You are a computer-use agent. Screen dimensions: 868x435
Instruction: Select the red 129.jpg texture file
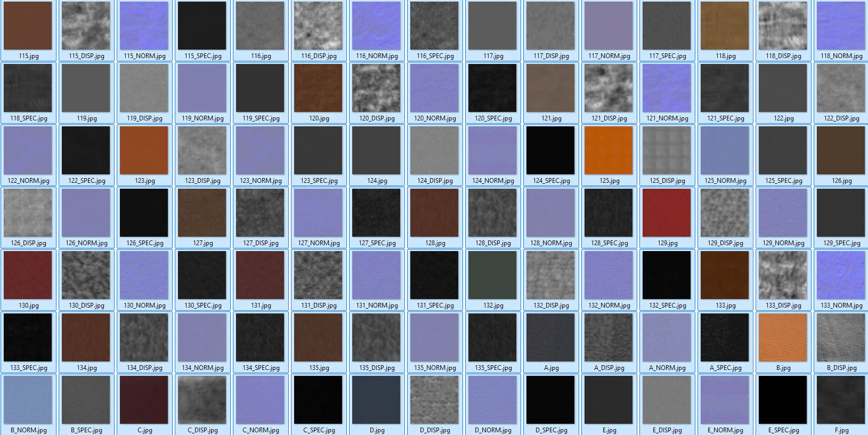[x=667, y=213]
